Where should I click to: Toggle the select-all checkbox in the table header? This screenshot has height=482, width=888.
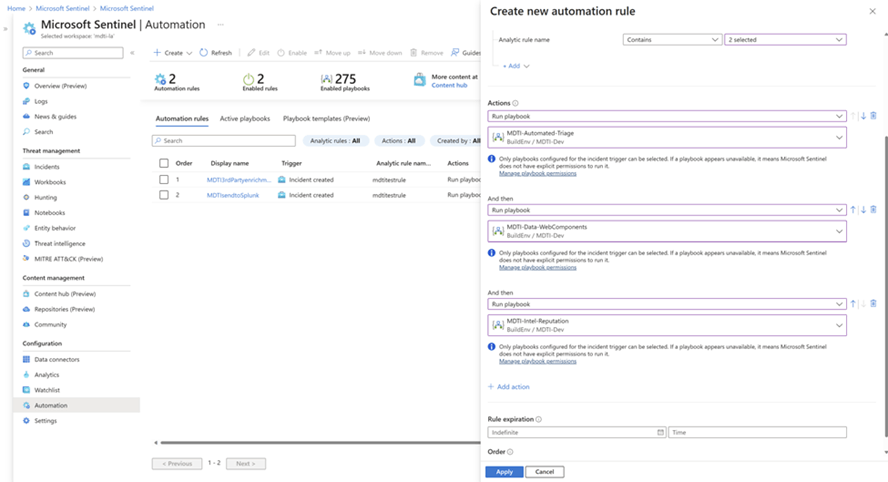164,163
